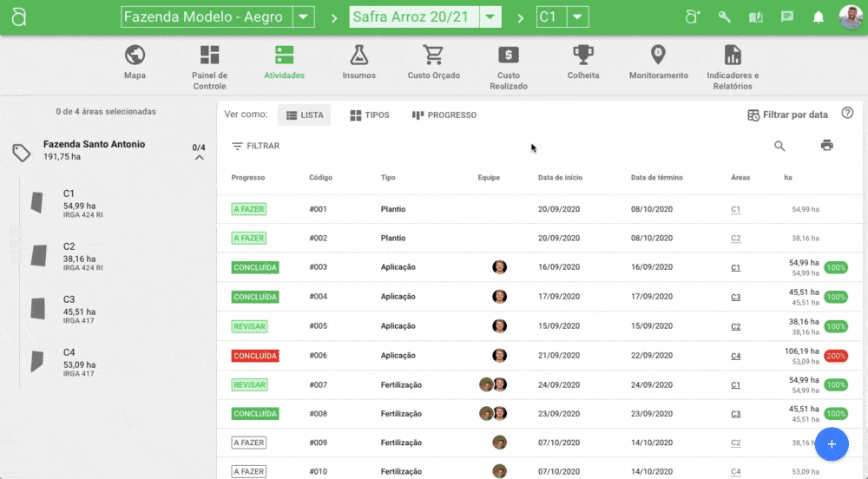Select area C1 in sidebar
Viewport: 868px width, 479px height.
pyautogui.click(x=69, y=203)
